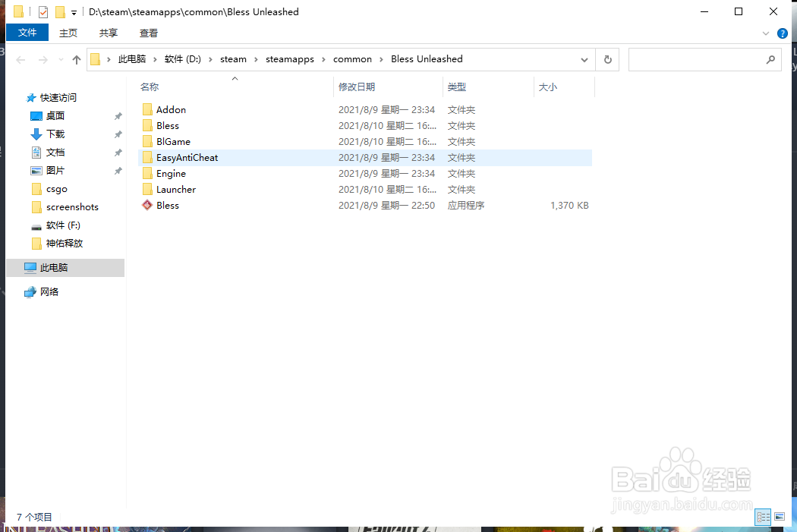Click 应用程序 type cell of Bless

(x=465, y=205)
